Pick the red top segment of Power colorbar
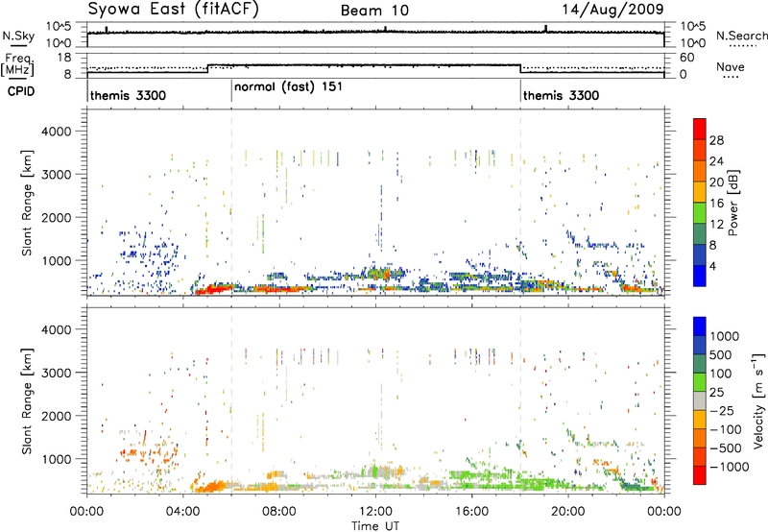The height and width of the screenshot is (532, 768). tap(700, 129)
